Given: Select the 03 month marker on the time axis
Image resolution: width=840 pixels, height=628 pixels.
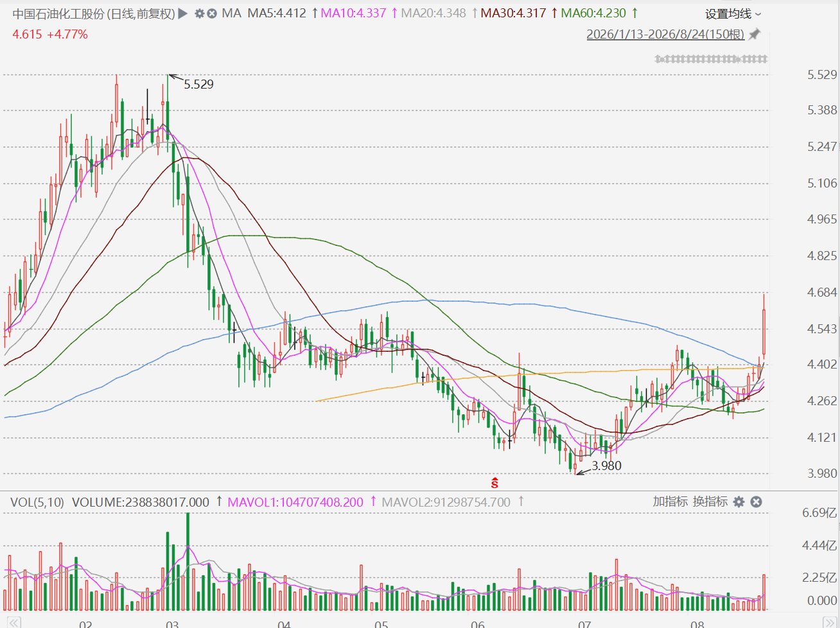Looking at the screenshot, I should pyautogui.click(x=172, y=624).
